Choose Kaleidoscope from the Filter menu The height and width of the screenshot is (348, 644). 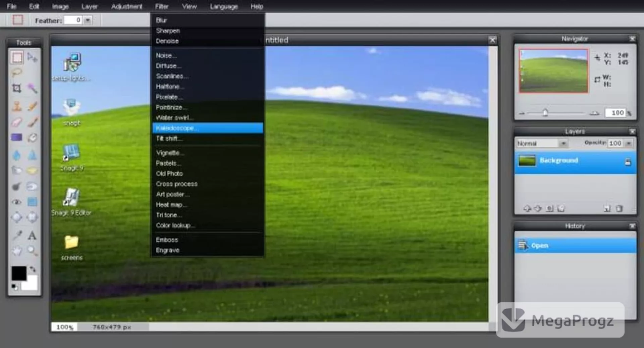(x=208, y=128)
